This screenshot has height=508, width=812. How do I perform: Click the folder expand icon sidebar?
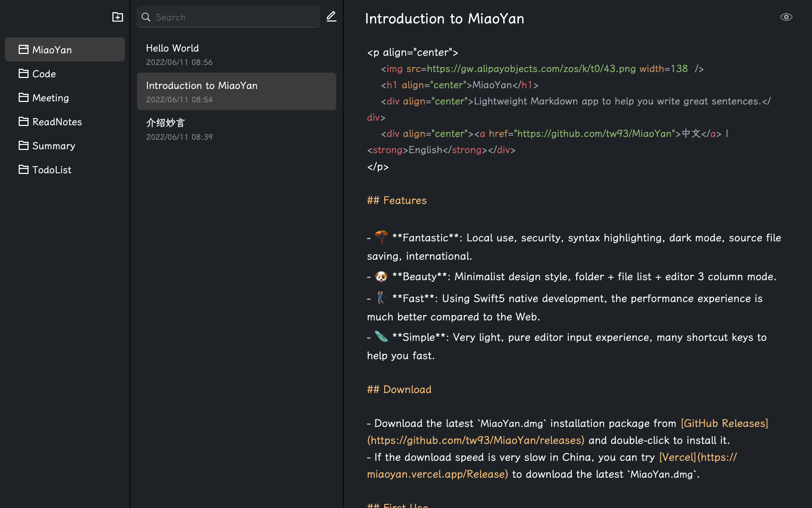[x=117, y=17]
